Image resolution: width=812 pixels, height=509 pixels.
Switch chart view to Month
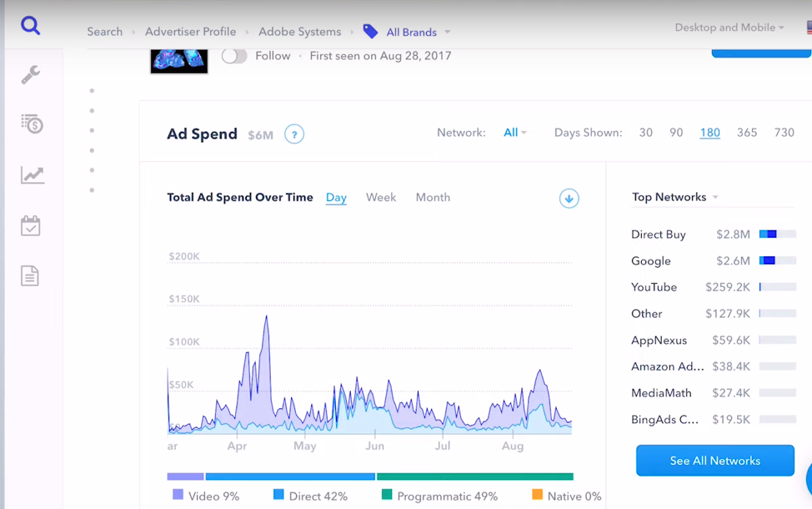tap(433, 198)
